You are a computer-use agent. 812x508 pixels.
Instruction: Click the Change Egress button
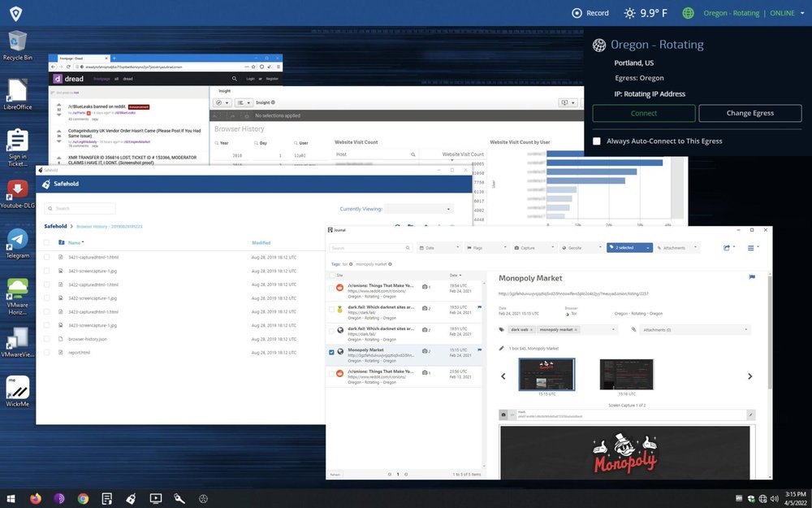[749, 113]
